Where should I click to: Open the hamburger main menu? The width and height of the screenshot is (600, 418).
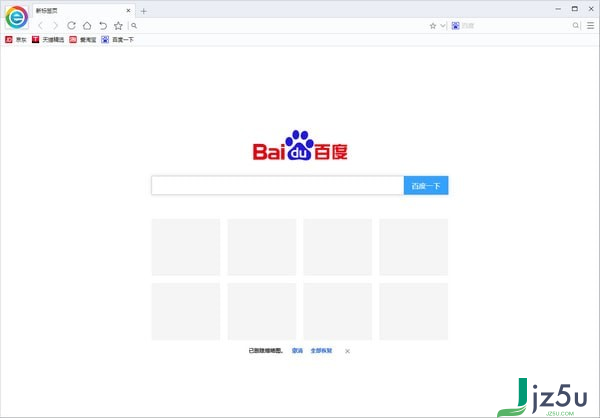[591, 26]
